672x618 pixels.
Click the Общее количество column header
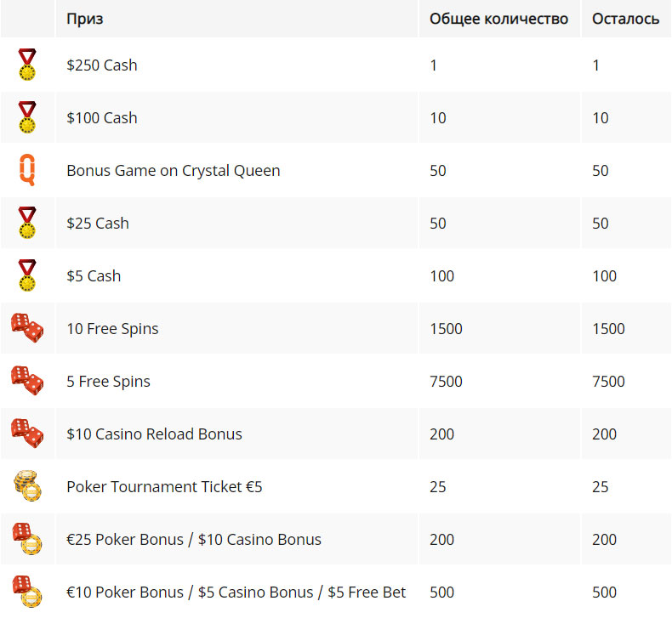(498, 19)
